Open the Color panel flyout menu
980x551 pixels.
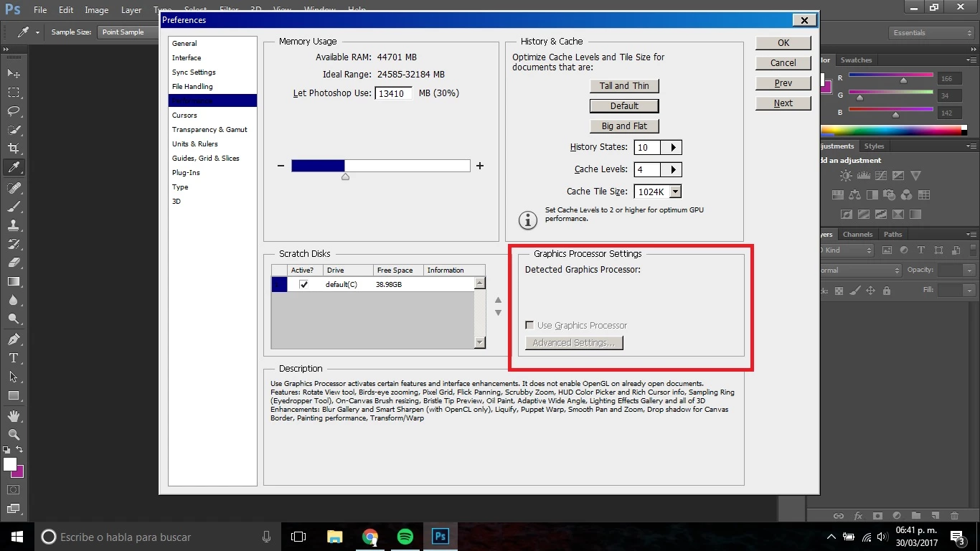[973, 60]
